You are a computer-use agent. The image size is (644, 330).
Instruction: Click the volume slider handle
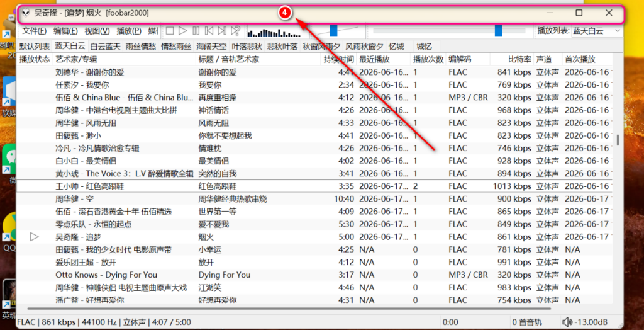333,30
